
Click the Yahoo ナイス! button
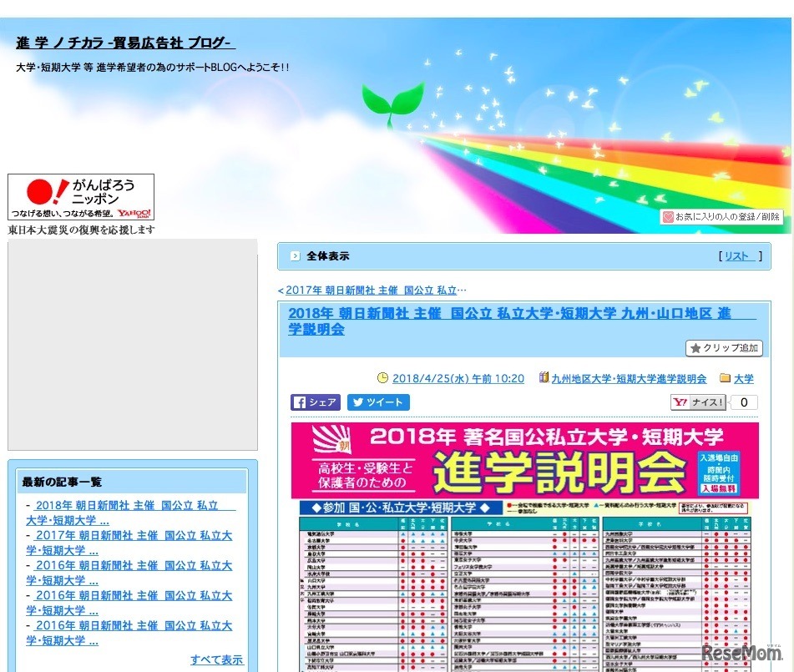click(698, 402)
